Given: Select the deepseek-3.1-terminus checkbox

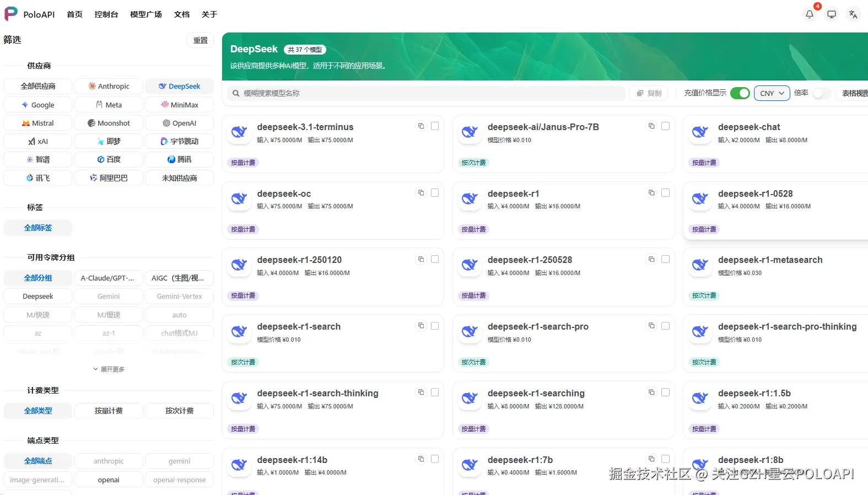Looking at the screenshot, I should pyautogui.click(x=435, y=126).
